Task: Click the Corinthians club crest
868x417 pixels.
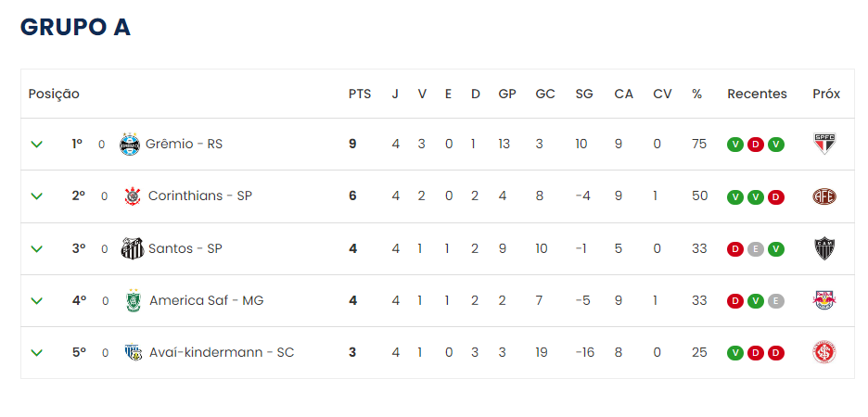Action: click(133, 196)
